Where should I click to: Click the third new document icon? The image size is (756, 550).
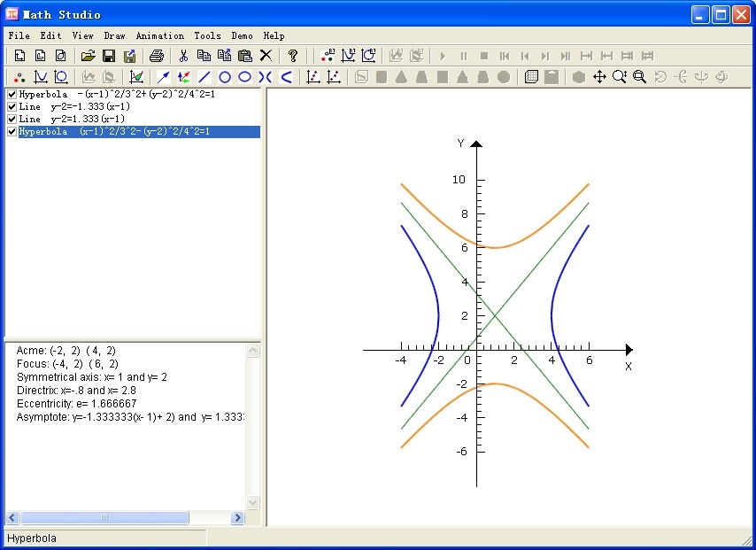pyautogui.click(x=61, y=56)
